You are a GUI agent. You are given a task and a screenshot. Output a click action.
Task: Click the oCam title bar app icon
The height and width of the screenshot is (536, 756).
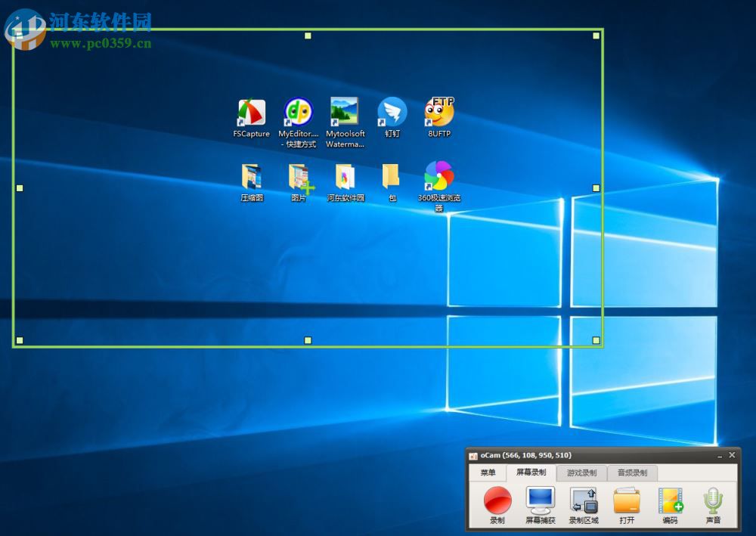(x=473, y=456)
